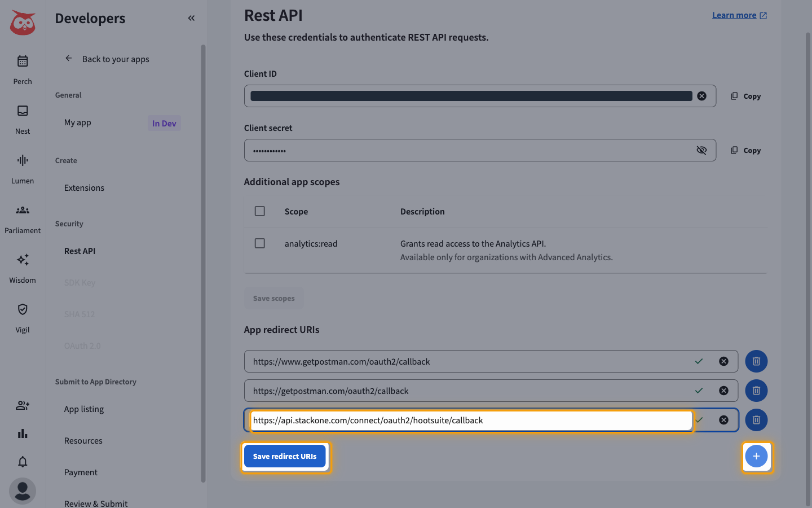This screenshot has height=508, width=812.
Task: Copy the Client secret
Action: point(745,150)
